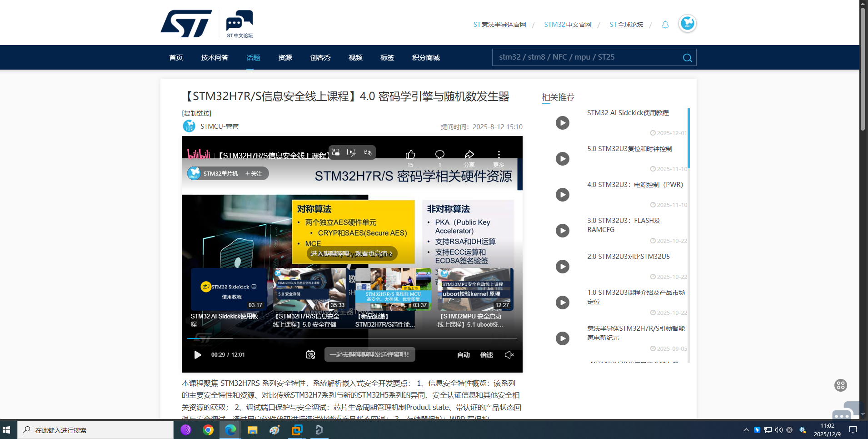Open 创客秀 in the navigation bar
Image resolution: width=868 pixels, height=439 pixels.
320,58
